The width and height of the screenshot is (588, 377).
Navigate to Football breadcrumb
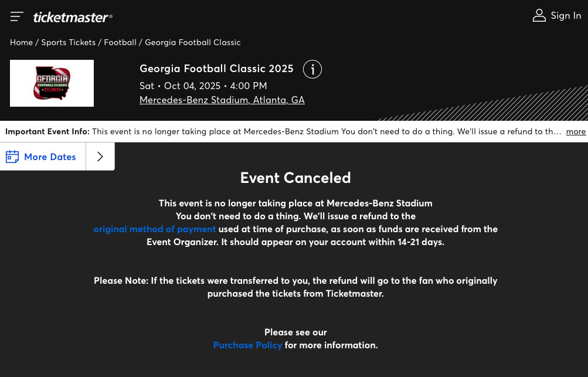point(120,42)
